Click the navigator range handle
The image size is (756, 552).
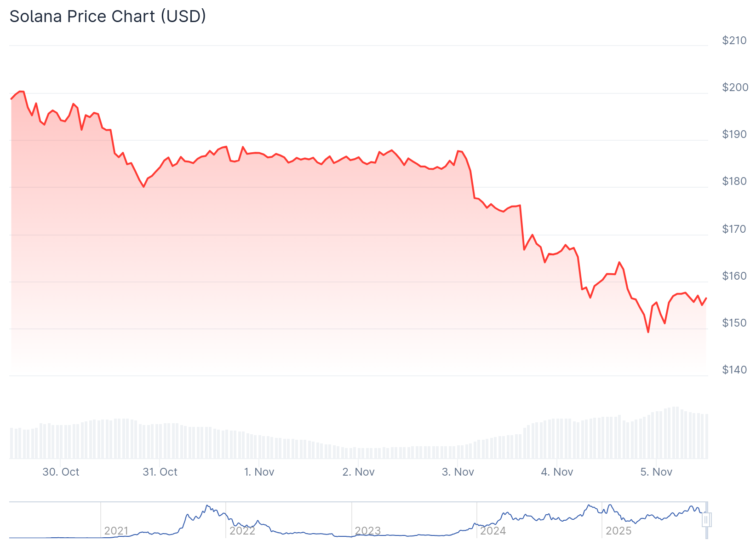(706, 520)
